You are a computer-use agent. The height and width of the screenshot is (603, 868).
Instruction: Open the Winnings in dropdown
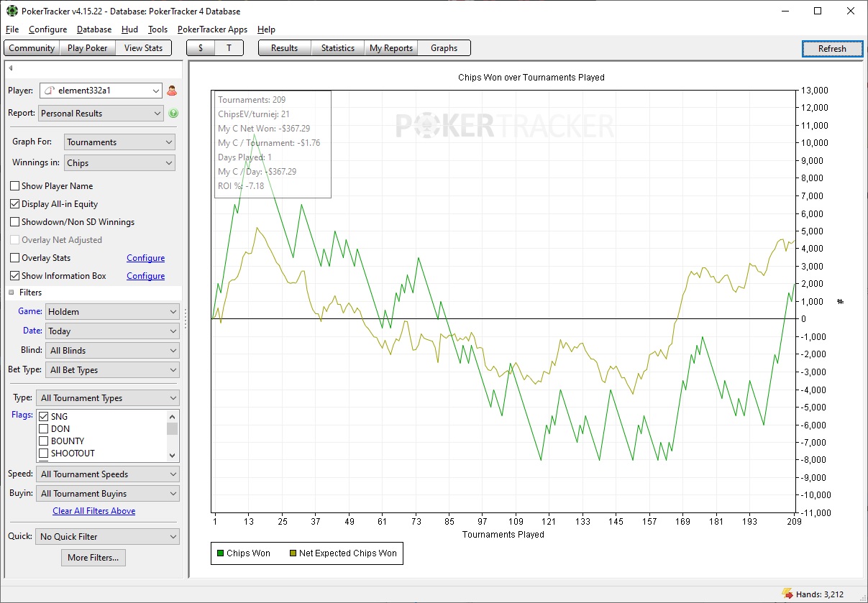pos(119,163)
